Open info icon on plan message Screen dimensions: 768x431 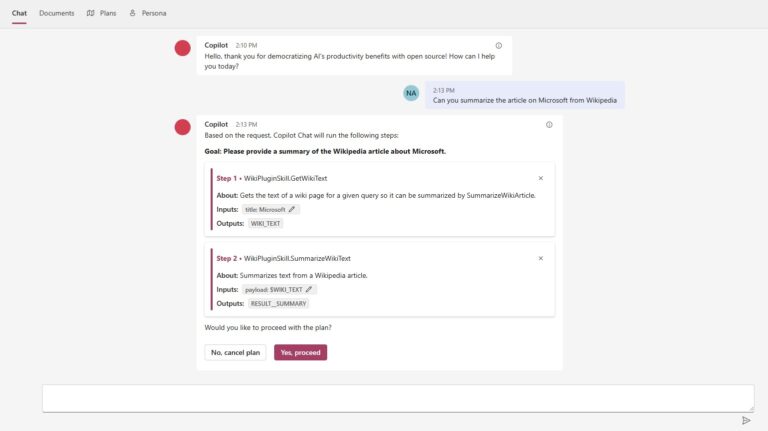pos(549,125)
